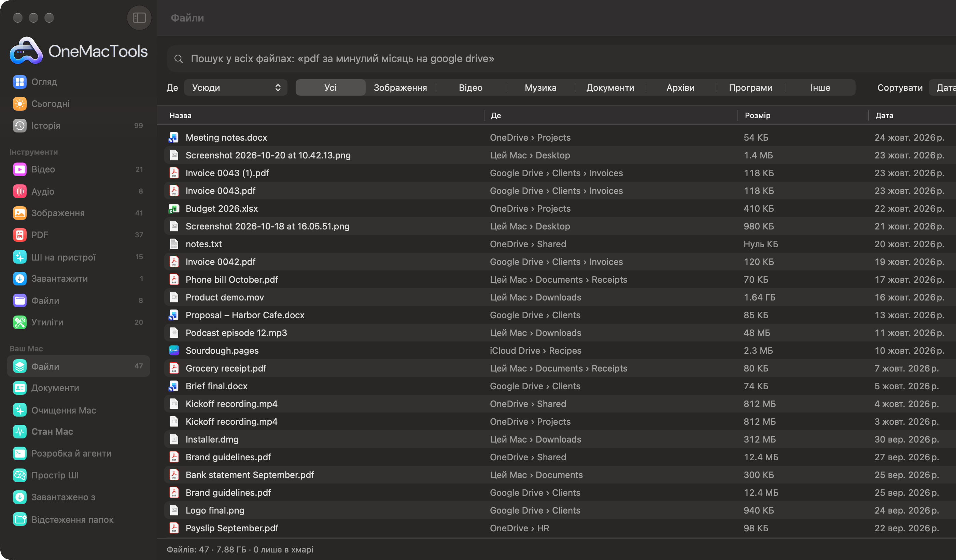Select the Payslip September.pdf file
956x560 pixels.
point(560,528)
